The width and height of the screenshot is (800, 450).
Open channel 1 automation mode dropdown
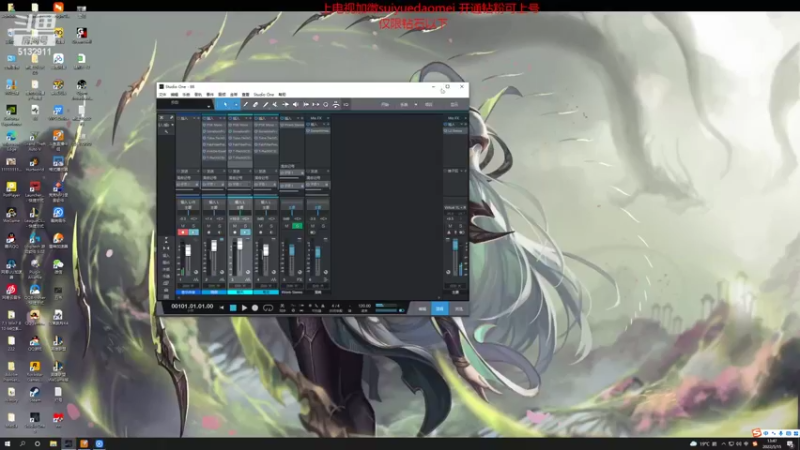188,286
